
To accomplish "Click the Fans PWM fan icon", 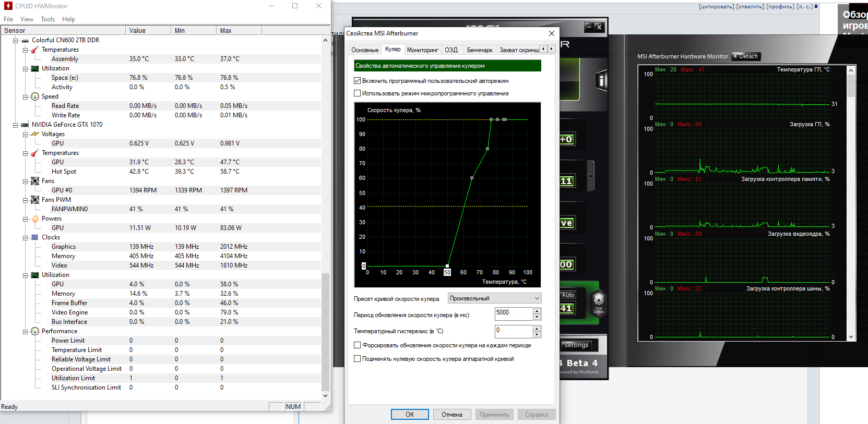I will coord(35,200).
